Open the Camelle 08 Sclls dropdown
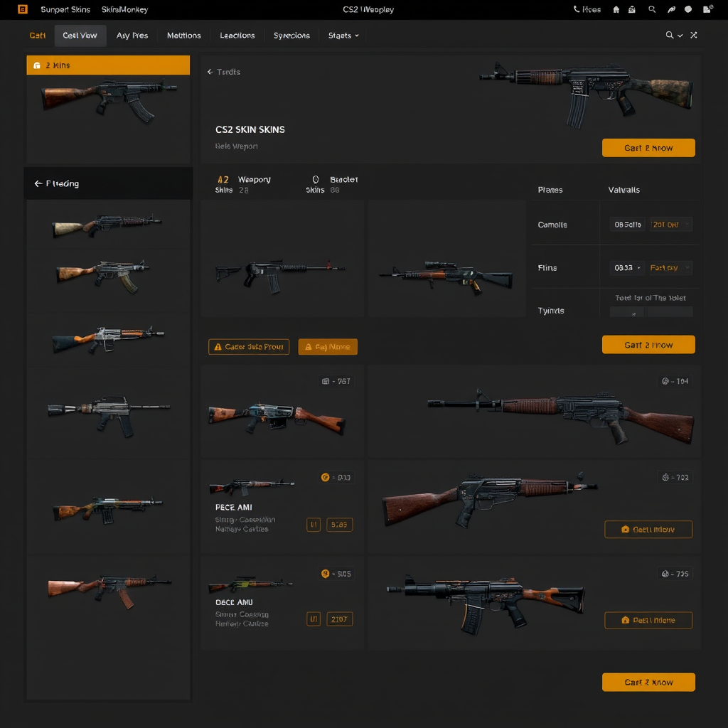The height and width of the screenshot is (728, 728). click(x=627, y=225)
